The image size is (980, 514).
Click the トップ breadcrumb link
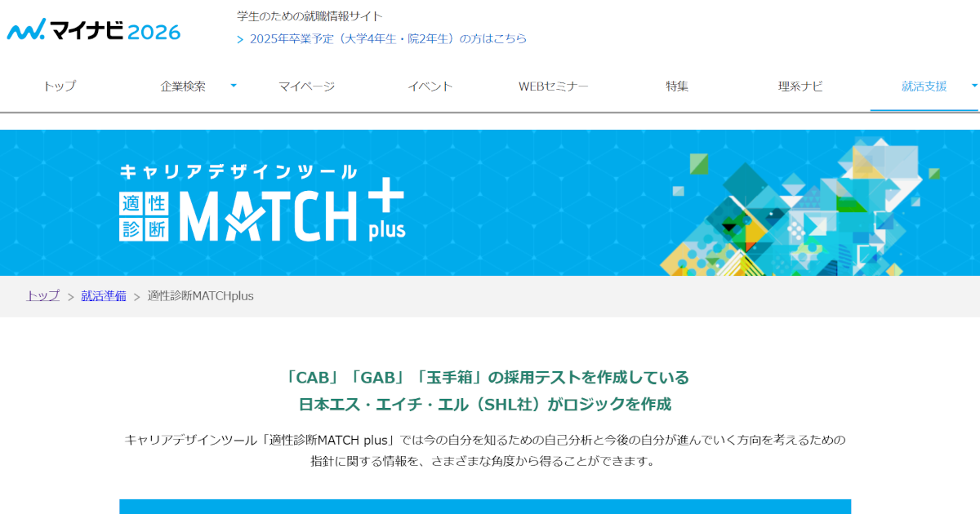pos(42,296)
